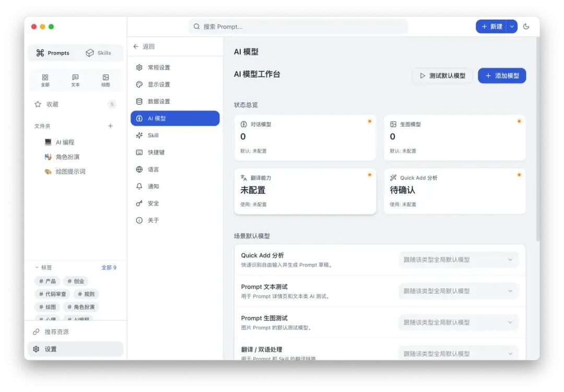Open the Quick Add 分析 model dropdown
This screenshot has width=564, height=392.
point(459,259)
